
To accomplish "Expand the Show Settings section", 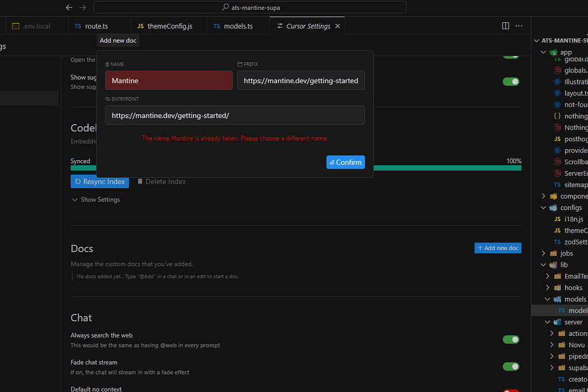I will (x=96, y=199).
